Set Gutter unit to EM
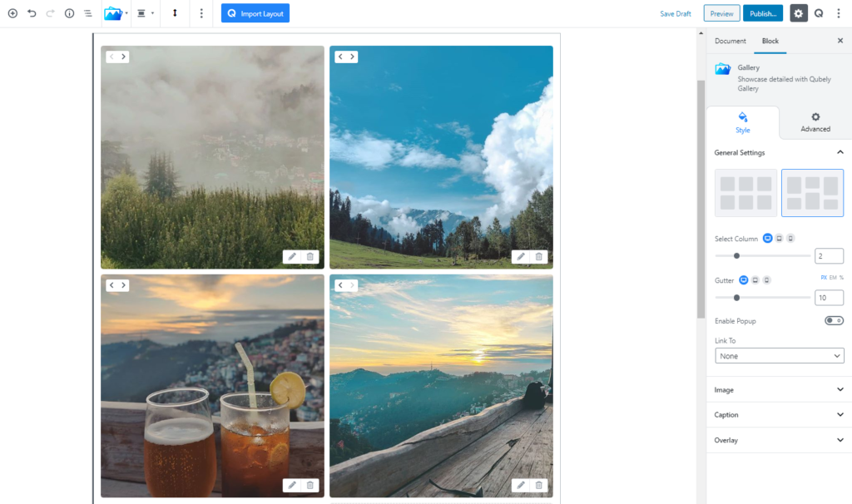Screen dimensions: 852x504 click(x=833, y=278)
